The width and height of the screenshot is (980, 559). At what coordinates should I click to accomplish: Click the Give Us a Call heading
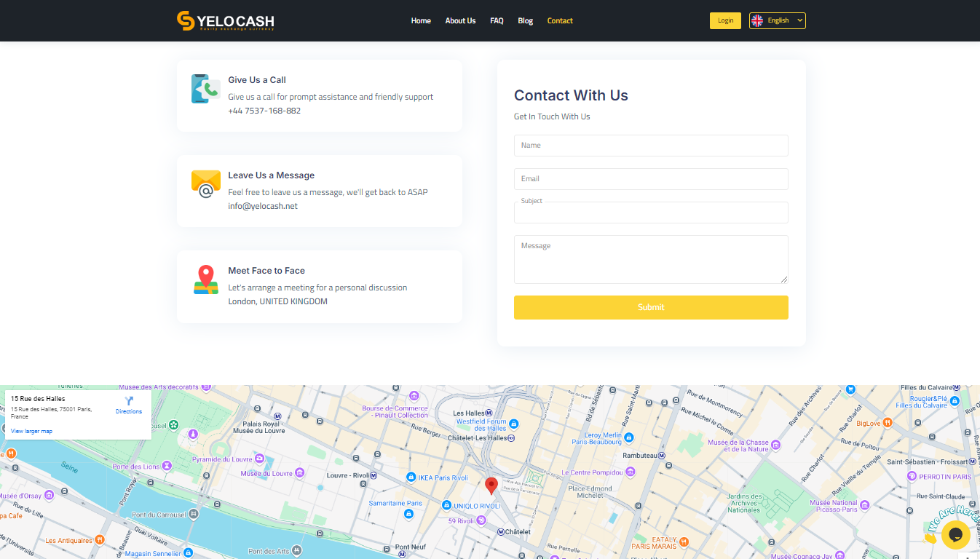[x=257, y=80]
